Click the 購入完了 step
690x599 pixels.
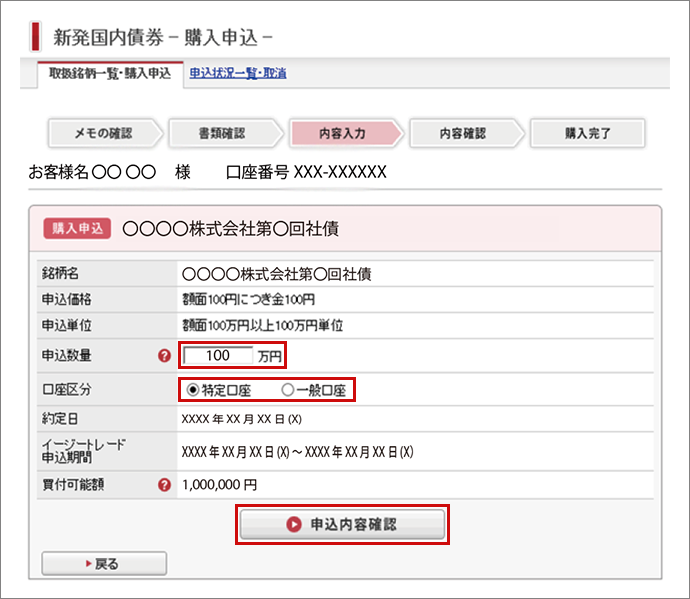[x=588, y=133]
